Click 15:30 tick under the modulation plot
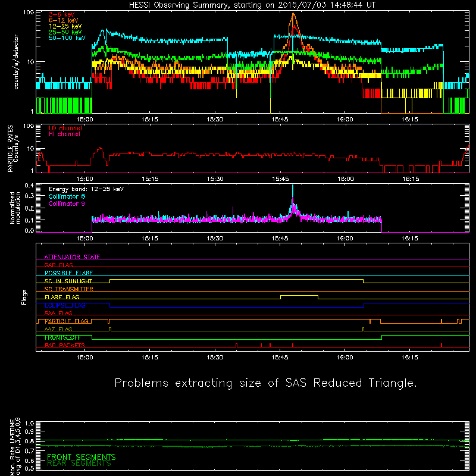 point(215,239)
